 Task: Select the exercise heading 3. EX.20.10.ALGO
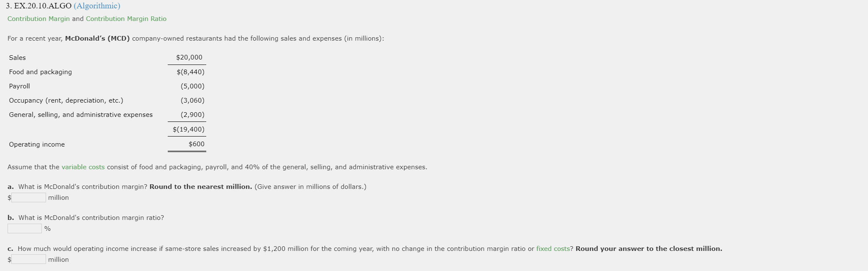36,6
